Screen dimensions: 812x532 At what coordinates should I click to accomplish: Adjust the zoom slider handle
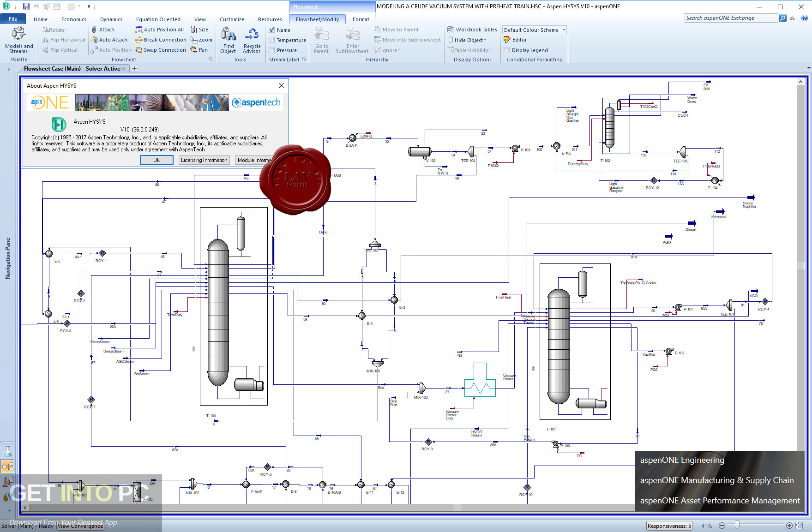(x=737, y=525)
